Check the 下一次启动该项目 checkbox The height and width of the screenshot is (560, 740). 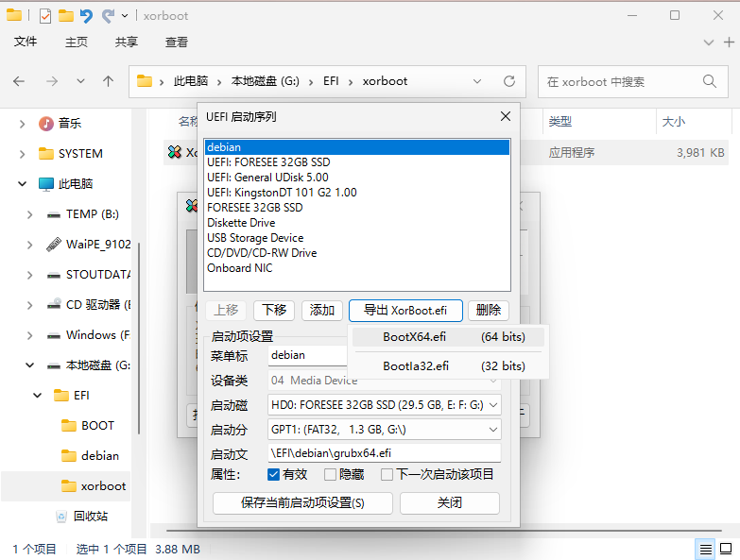387,474
